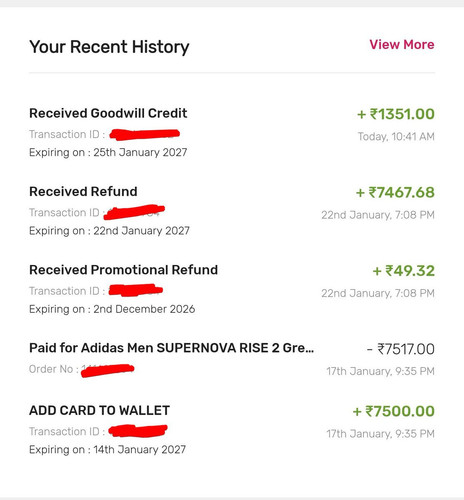The height and width of the screenshot is (500, 464).
Task: Select Expiring on 25th January 2027 text
Action: pyautogui.click(x=108, y=153)
